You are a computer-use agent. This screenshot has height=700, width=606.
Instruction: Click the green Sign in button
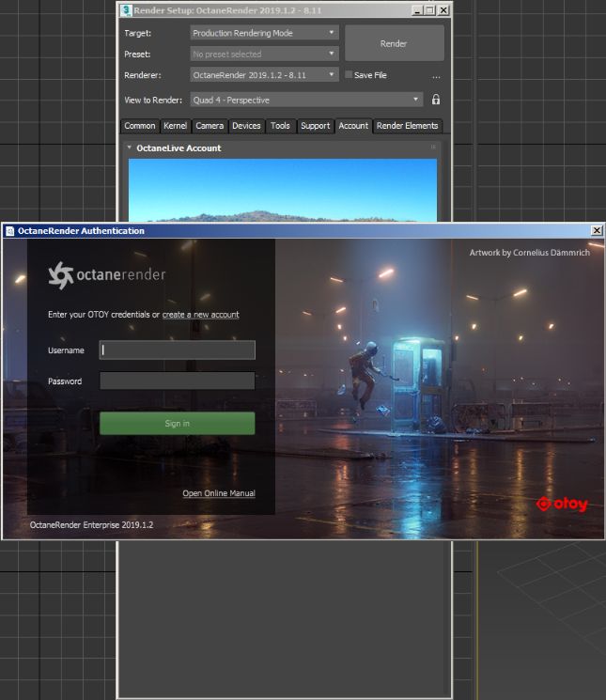click(177, 424)
